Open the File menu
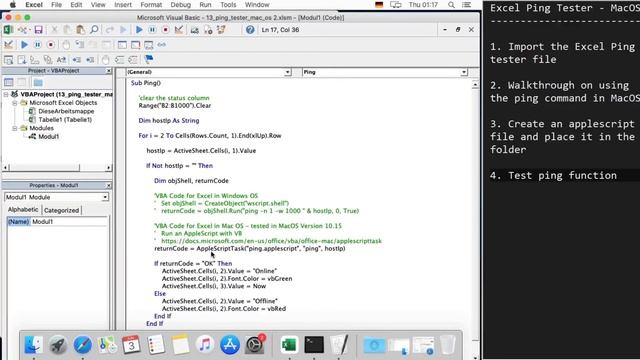 (56, 5)
